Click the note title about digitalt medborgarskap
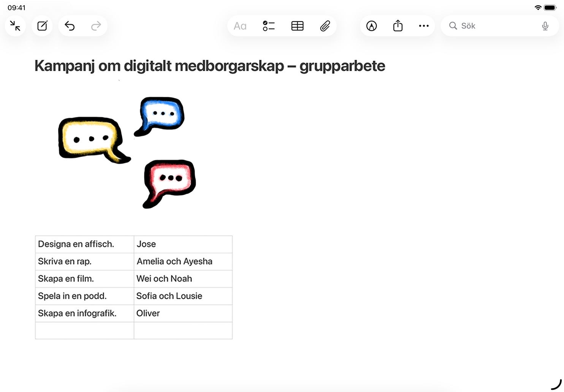The width and height of the screenshot is (564, 392). tap(210, 66)
